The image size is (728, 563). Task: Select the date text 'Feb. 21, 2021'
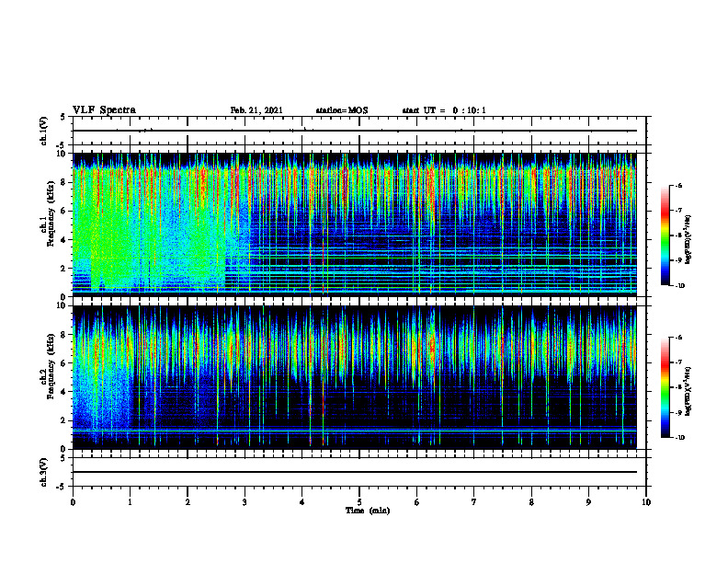coord(256,110)
